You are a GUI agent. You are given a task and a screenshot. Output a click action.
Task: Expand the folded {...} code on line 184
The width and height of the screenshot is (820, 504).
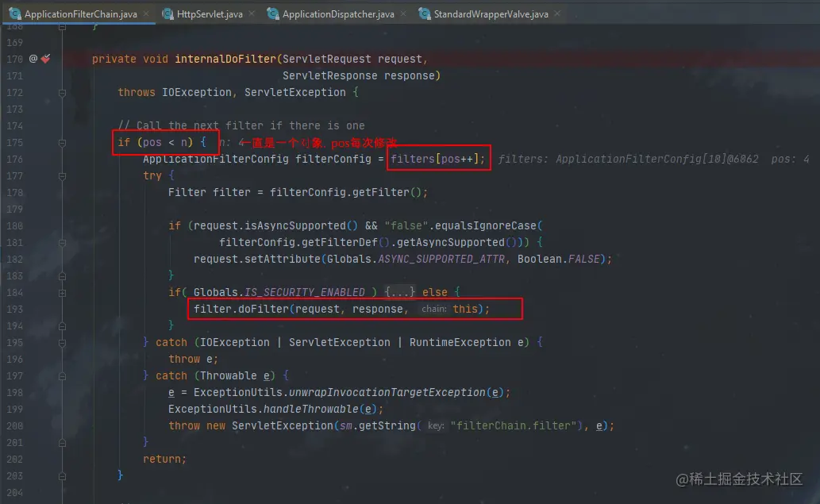[399, 292]
